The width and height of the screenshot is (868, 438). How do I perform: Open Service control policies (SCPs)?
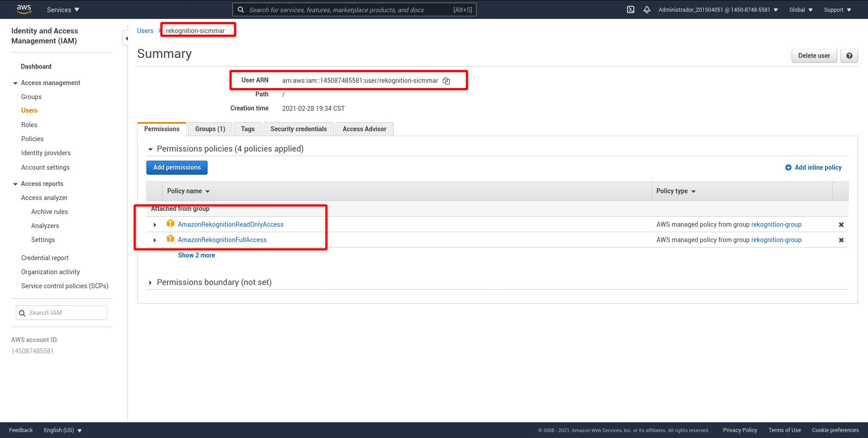coord(65,286)
